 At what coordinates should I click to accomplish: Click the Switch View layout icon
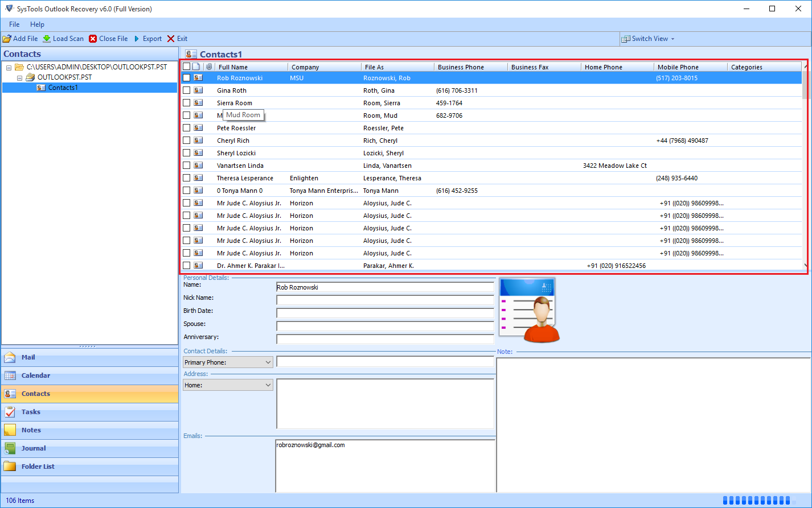point(626,39)
